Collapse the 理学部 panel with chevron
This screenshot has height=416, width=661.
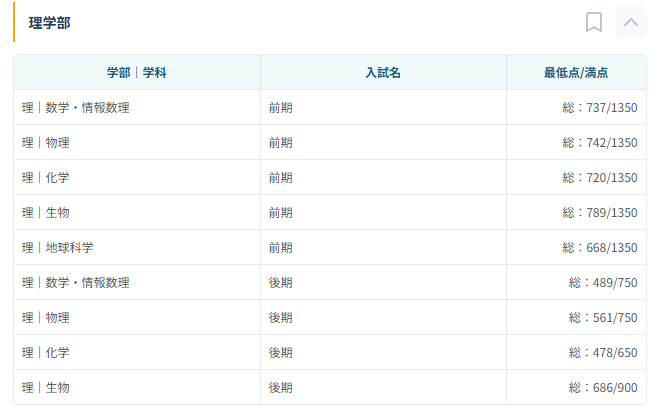[631, 22]
